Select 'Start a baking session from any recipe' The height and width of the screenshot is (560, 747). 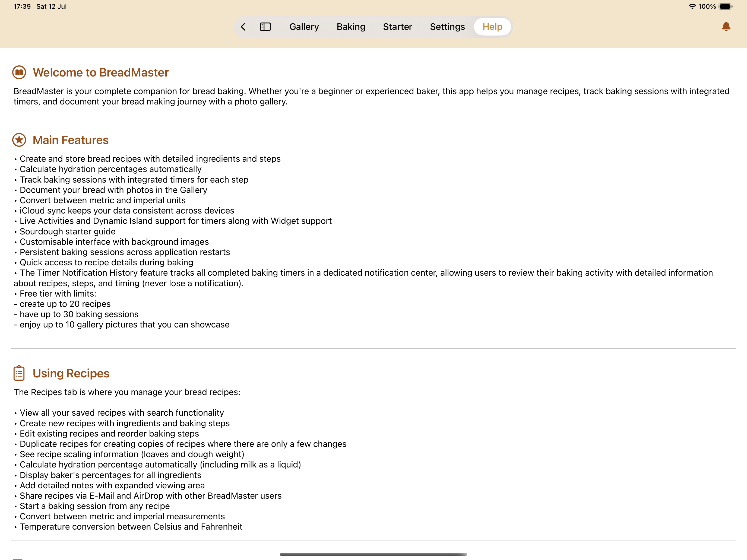[92, 506]
